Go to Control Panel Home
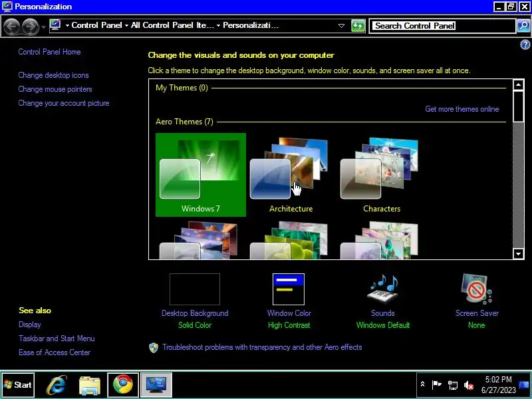532x399 pixels. pyautogui.click(x=49, y=52)
